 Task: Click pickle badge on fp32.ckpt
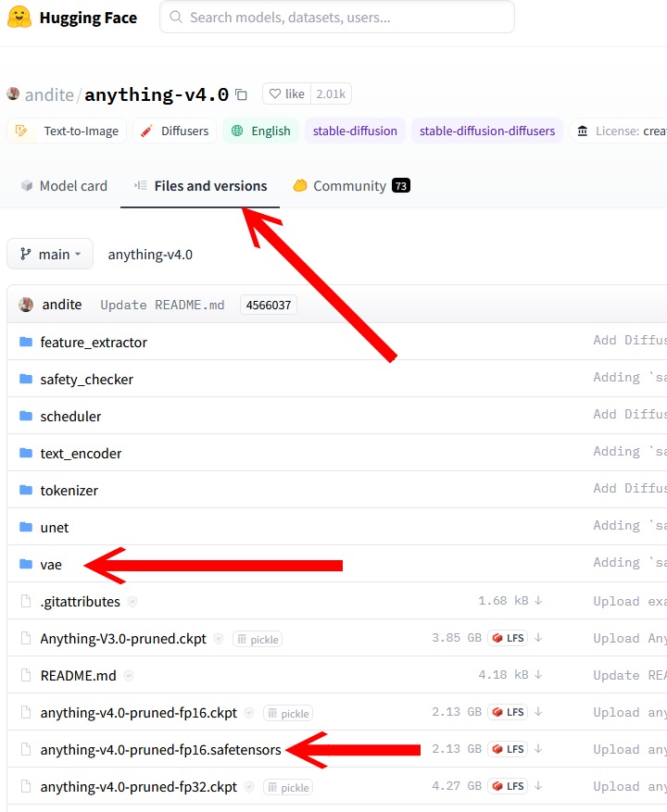[288, 788]
